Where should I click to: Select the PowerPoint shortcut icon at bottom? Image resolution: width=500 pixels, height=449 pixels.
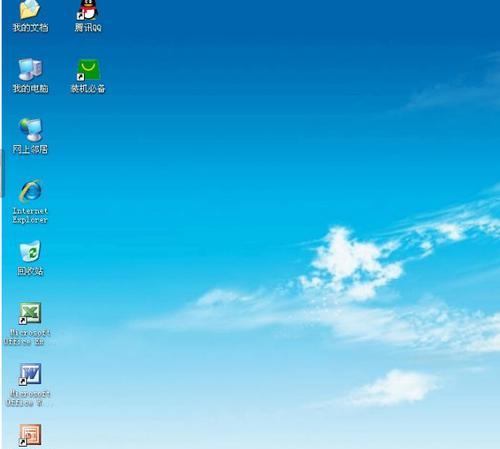pyautogui.click(x=30, y=435)
